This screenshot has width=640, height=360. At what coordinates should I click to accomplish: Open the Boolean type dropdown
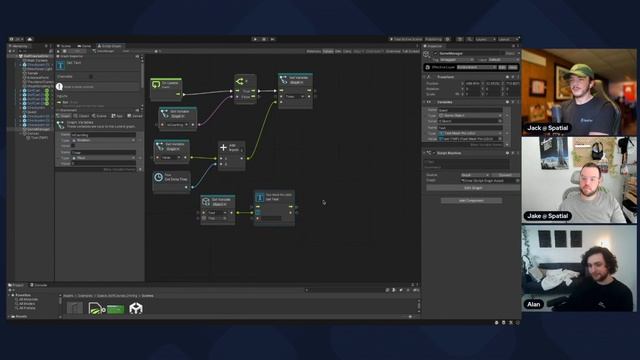click(x=103, y=140)
